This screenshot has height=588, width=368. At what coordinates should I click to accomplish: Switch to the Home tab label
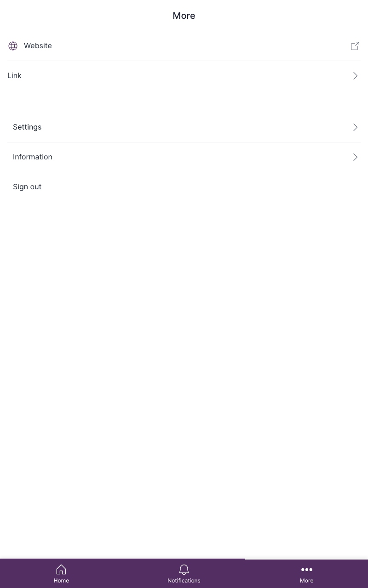click(x=61, y=581)
